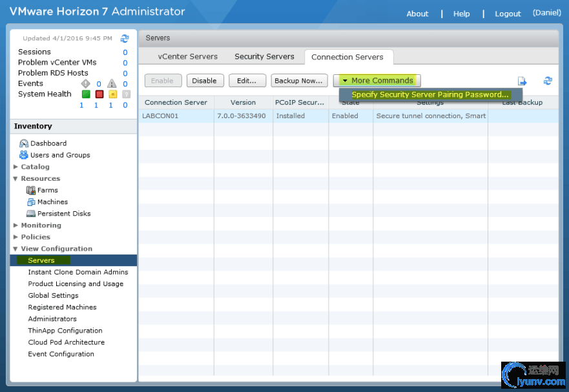Click the Monitoring label in Inventory
Screen dimensions: 569x392
[x=41, y=225]
